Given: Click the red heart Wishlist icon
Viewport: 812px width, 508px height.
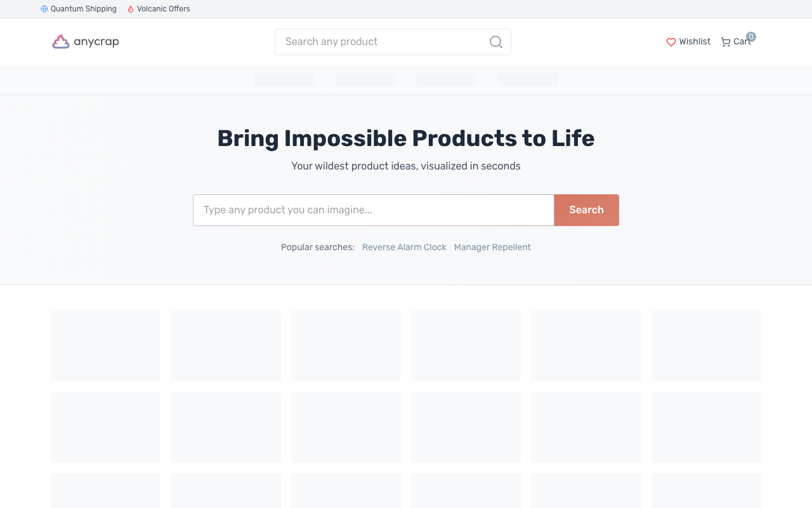Looking at the screenshot, I should 671,42.
